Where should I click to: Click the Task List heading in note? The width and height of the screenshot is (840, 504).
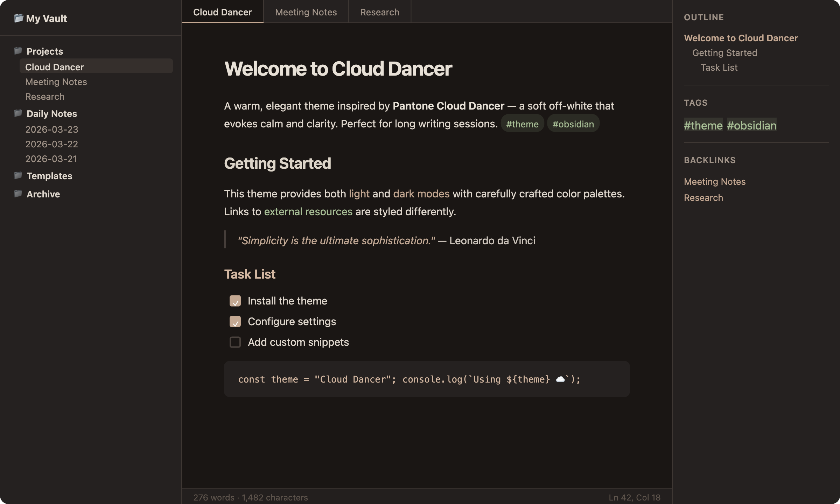click(250, 274)
